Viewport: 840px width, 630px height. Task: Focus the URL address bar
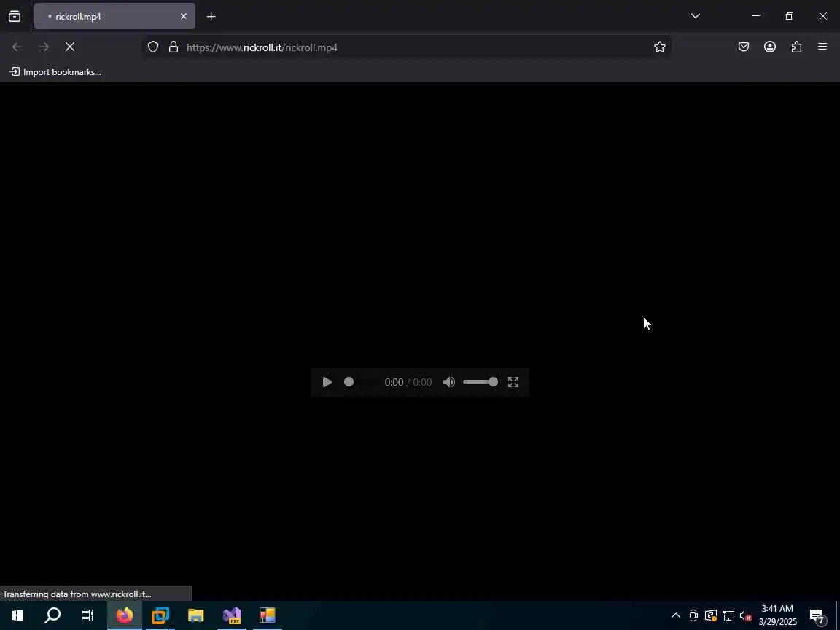pos(406,47)
